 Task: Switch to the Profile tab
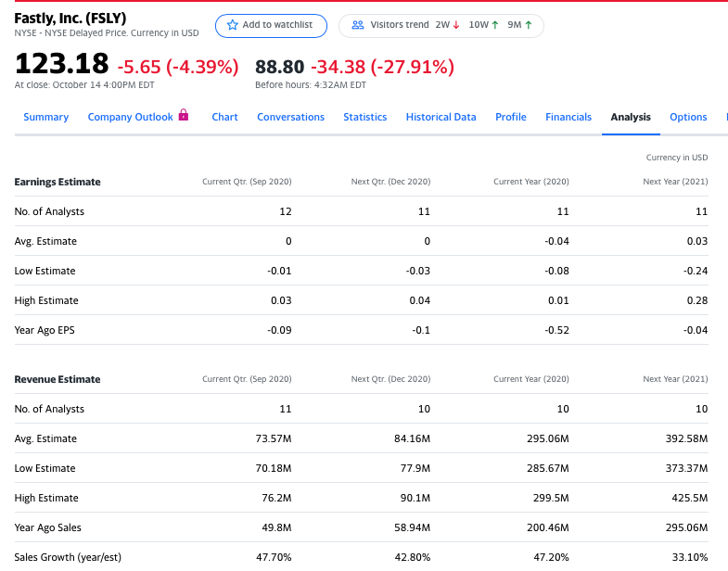pos(511,117)
